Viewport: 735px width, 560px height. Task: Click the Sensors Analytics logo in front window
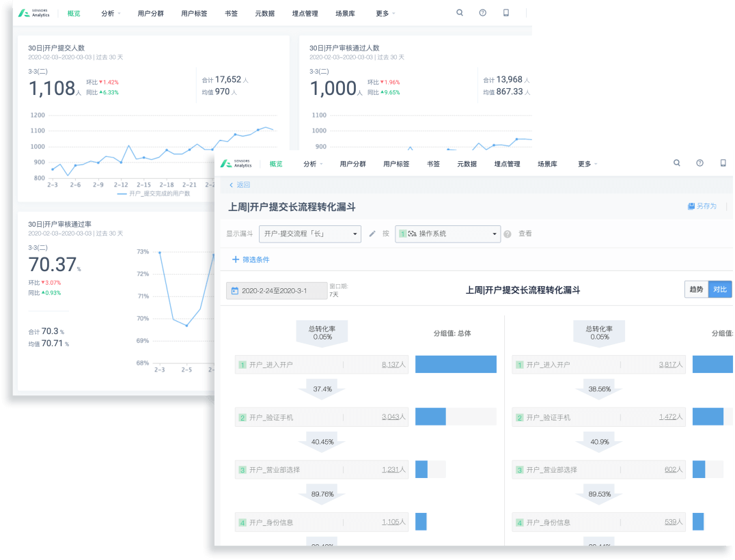click(x=236, y=164)
